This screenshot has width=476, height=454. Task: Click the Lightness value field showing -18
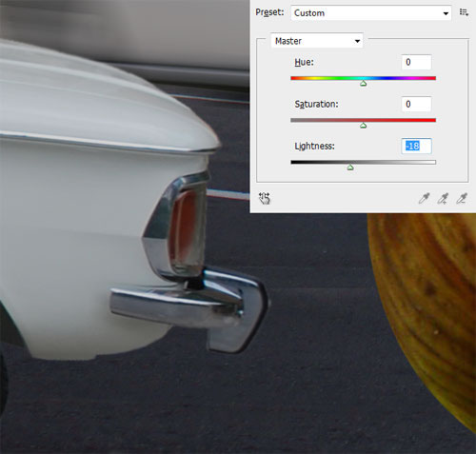click(x=416, y=147)
